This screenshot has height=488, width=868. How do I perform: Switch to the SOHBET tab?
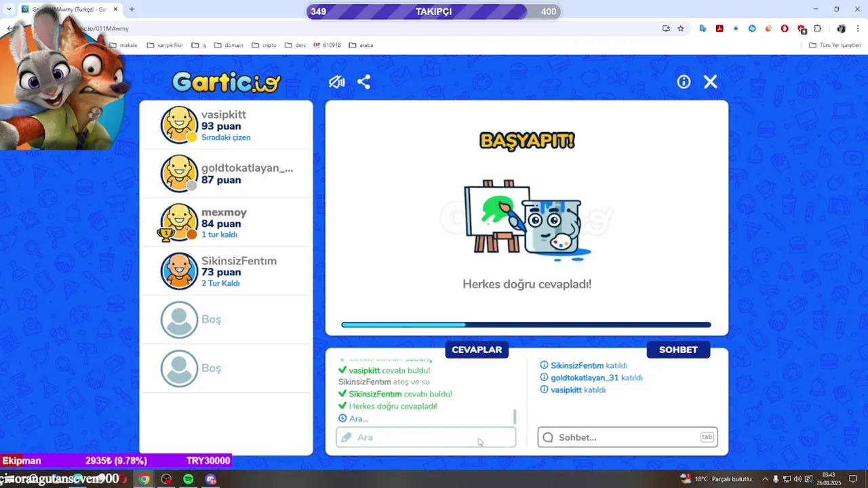point(678,350)
